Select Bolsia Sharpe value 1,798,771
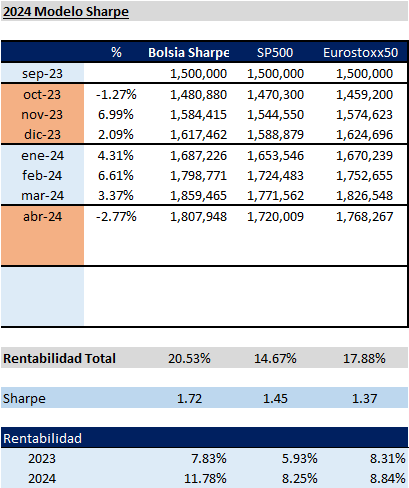Viewport: 409px width, 488px height. [199, 176]
